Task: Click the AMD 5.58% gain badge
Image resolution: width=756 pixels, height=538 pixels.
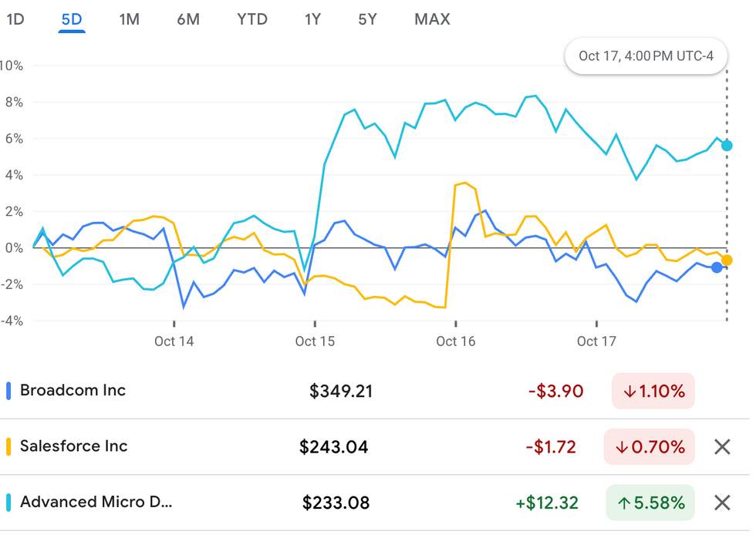Action: 650,503
